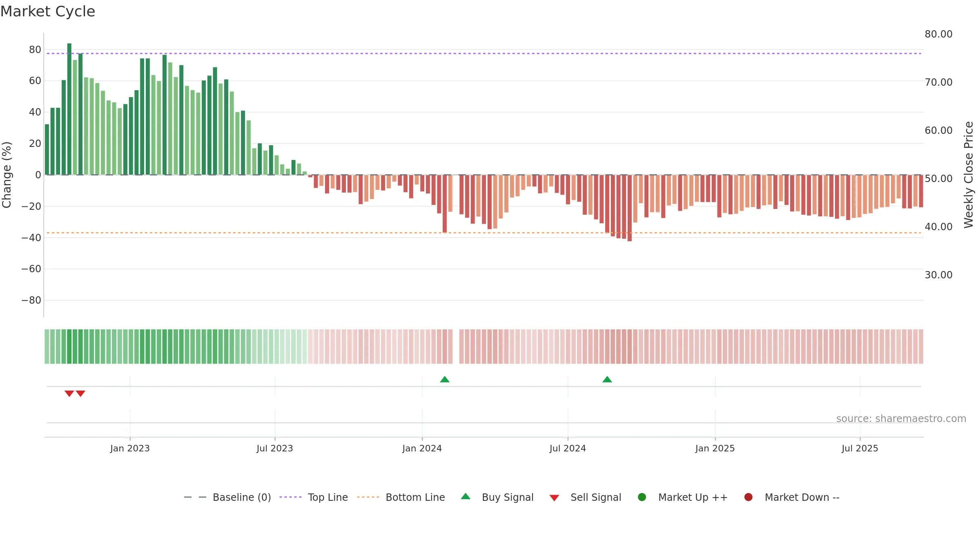Viewport: 980px width, 551px height.
Task: Toggle the Baseline (0) legend entry
Action: [227, 497]
